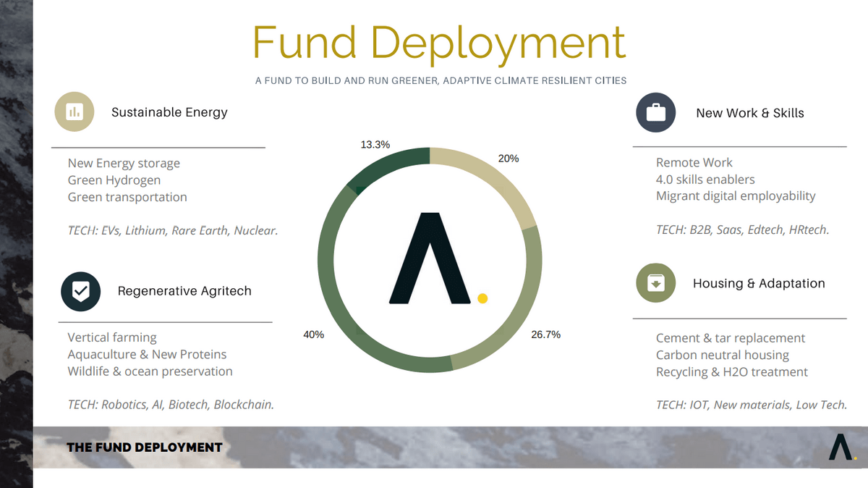Click the yellow dot beside the center logo
Viewport: 868px width, 488px height.
click(483, 298)
